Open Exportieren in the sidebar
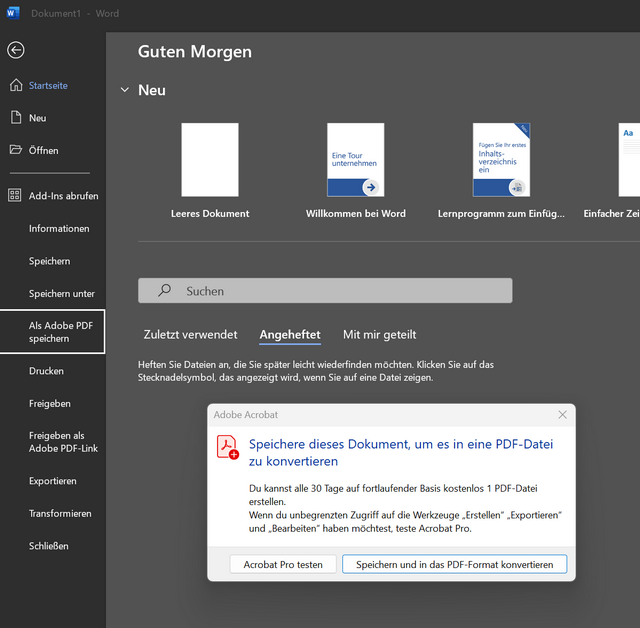Image resolution: width=640 pixels, height=628 pixels. click(x=53, y=481)
